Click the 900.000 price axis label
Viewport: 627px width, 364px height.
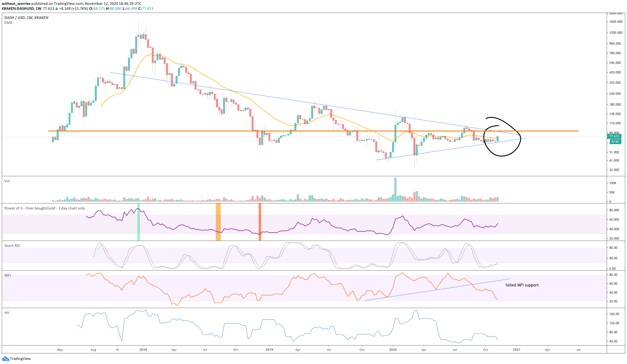point(615,43)
